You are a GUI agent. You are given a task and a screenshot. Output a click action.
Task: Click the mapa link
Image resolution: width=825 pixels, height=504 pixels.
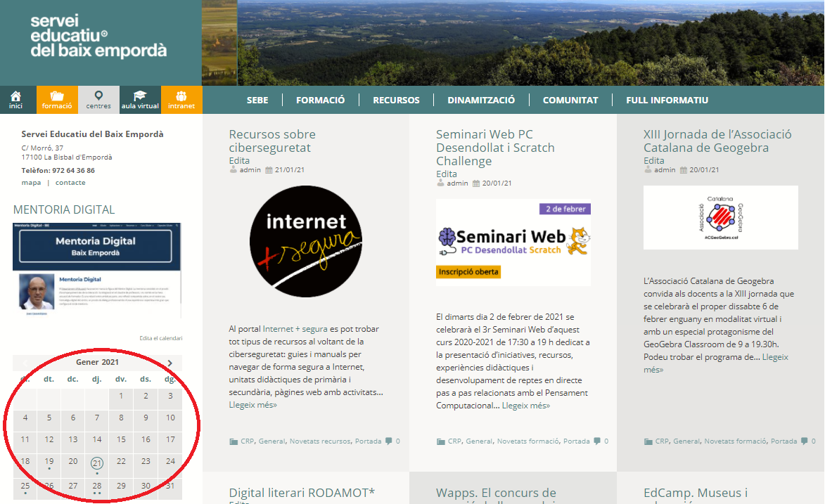tap(31, 183)
